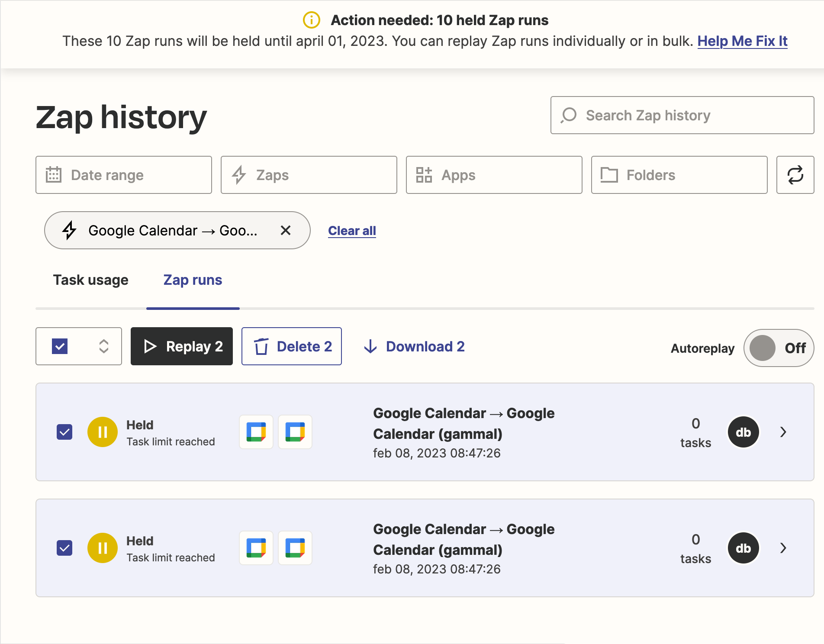824x644 pixels.
Task: Click first run's first Google Calendar app icon
Action: (256, 432)
